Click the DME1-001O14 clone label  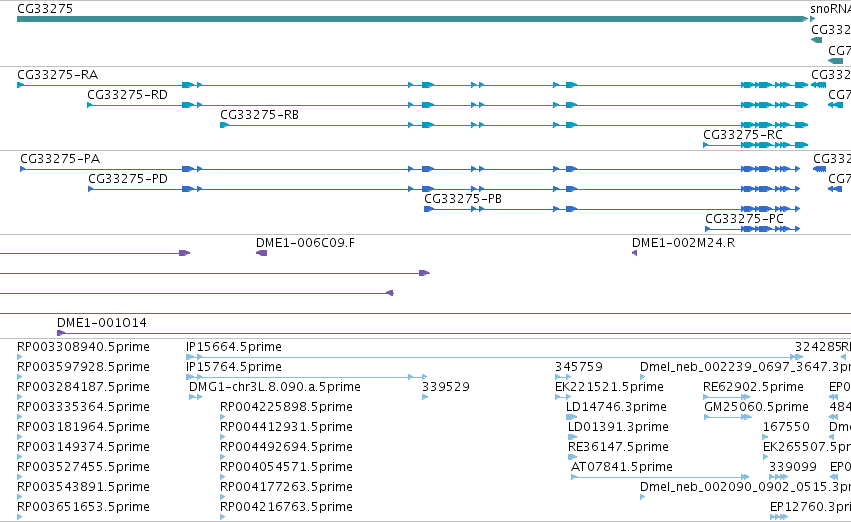(102, 323)
